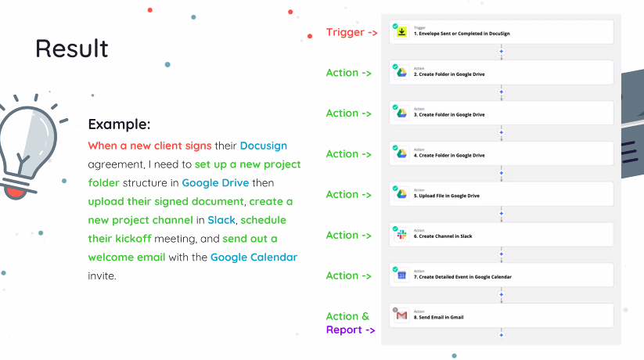The width and height of the screenshot is (644, 360).
Task: Click the plus button below the DocuSign trigger
Action: pos(501,52)
